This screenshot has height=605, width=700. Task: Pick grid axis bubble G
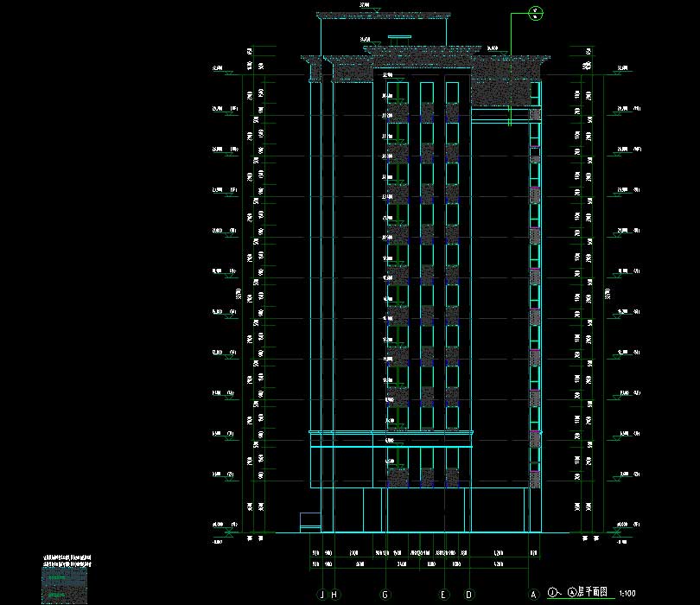[x=385, y=595]
